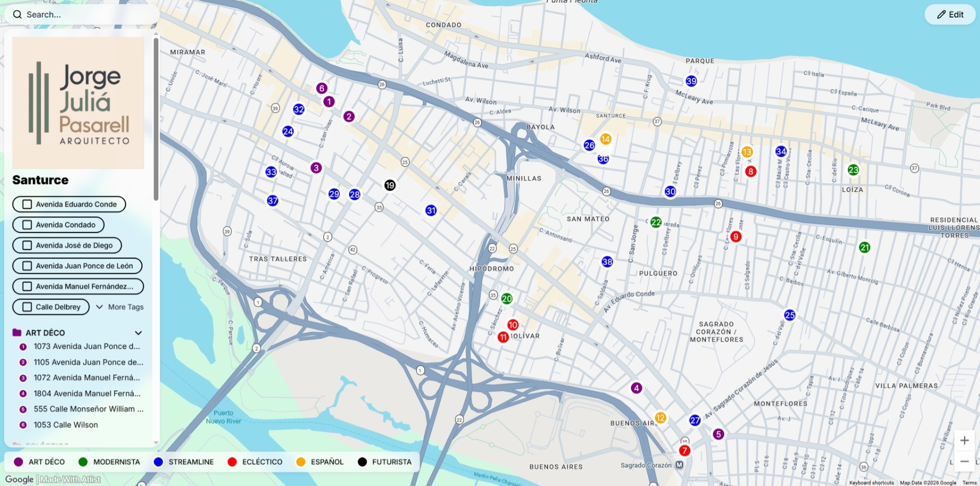Click red map marker number 9

pyautogui.click(x=736, y=237)
